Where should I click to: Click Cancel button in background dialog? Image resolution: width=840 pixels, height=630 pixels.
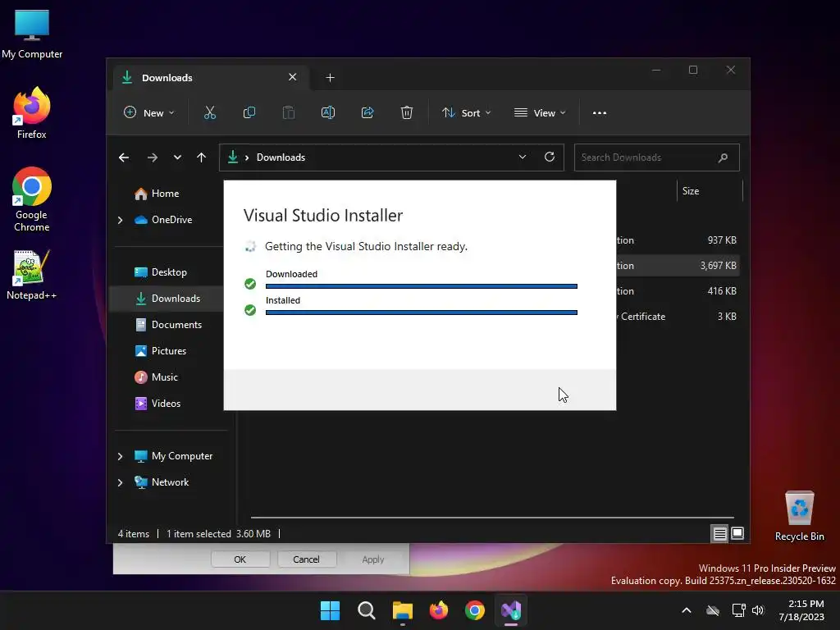[307, 559]
